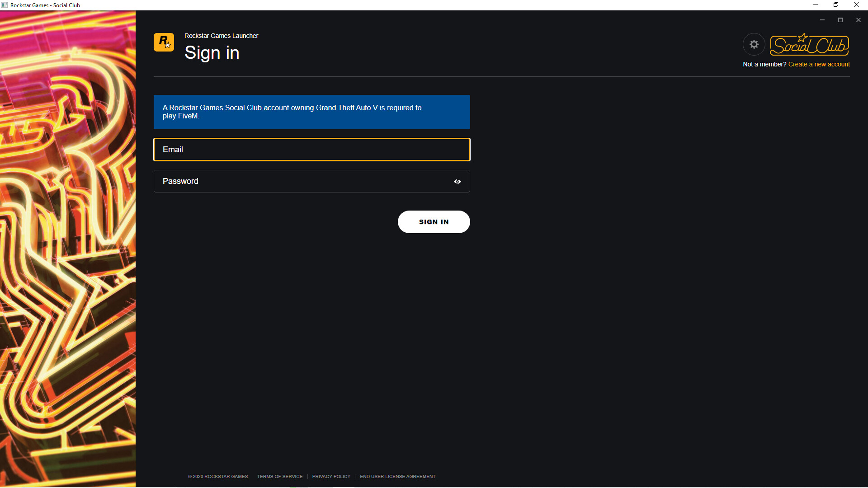
Task: Open the settings gear icon
Action: pyautogui.click(x=754, y=44)
